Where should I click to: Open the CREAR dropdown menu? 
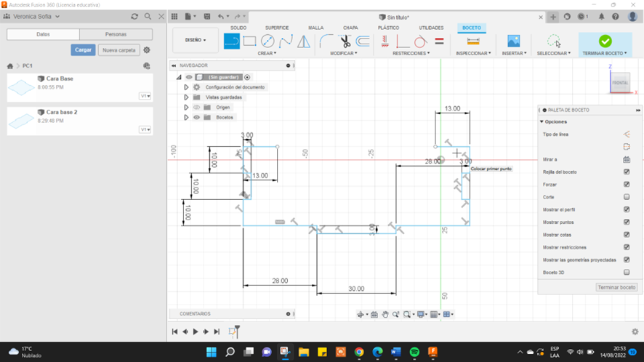(x=267, y=53)
